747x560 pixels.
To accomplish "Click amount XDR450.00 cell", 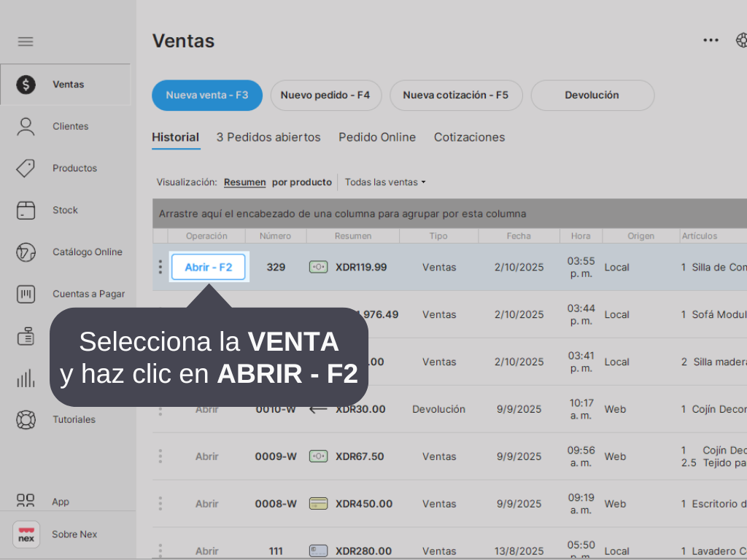I will pos(364,503).
